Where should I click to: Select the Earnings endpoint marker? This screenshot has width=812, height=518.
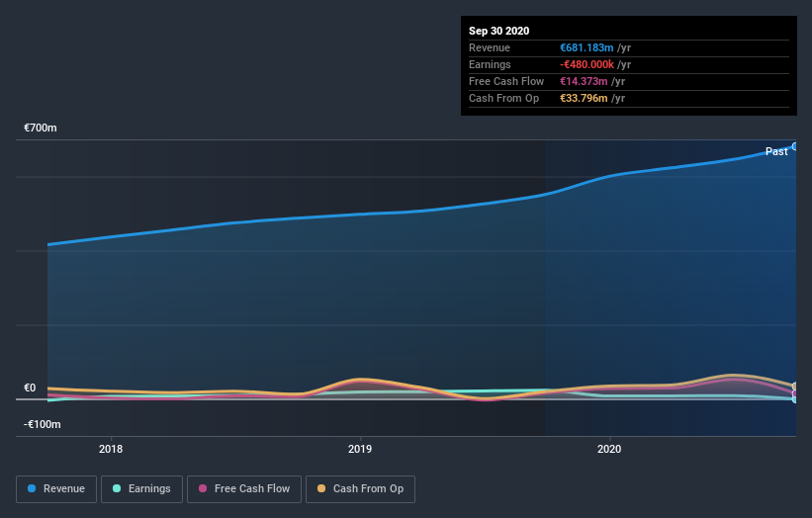pyautogui.click(x=795, y=399)
